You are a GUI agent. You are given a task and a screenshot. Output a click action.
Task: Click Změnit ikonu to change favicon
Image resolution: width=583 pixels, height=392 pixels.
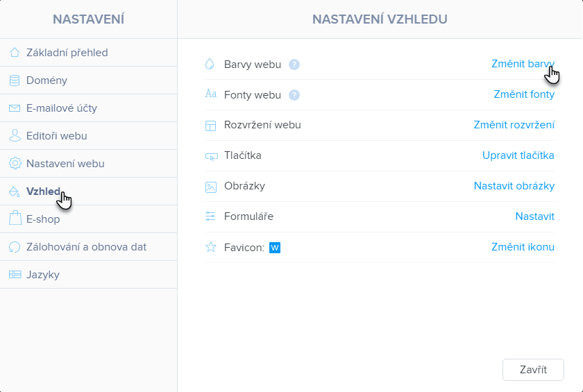523,247
